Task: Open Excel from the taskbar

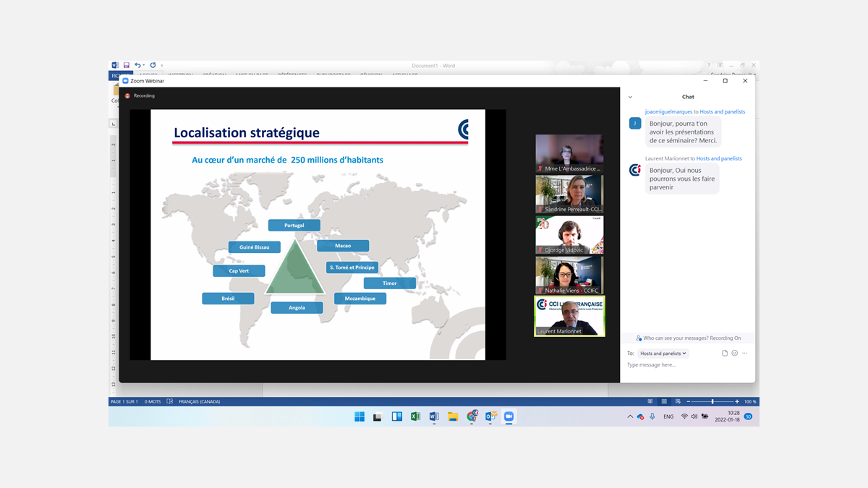Action: click(x=415, y=416)
